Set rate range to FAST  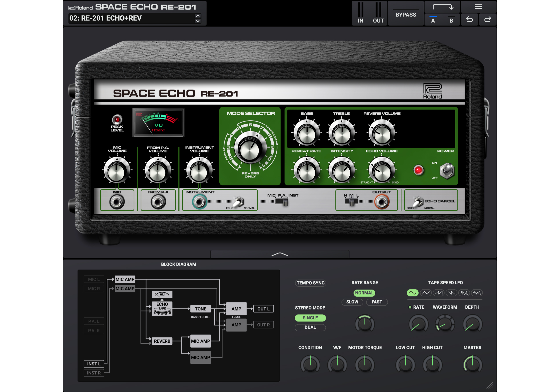(377, 302)
